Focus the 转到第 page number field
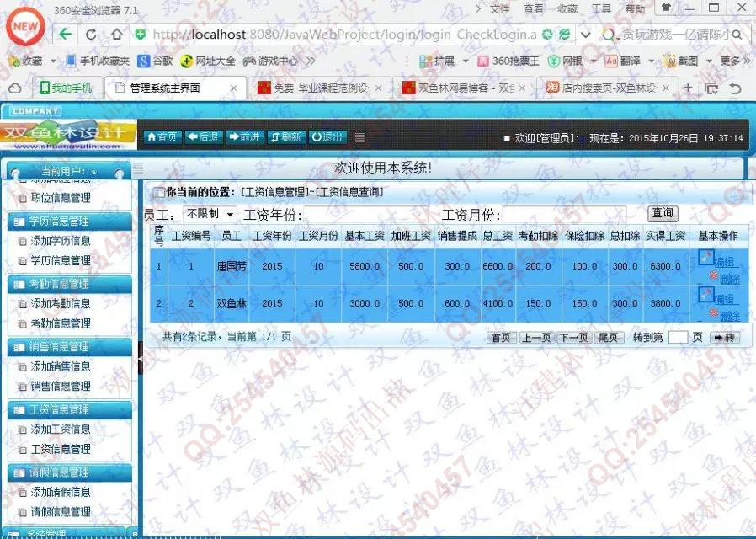Viewport: 756px width, 539px height. [678, 338]
